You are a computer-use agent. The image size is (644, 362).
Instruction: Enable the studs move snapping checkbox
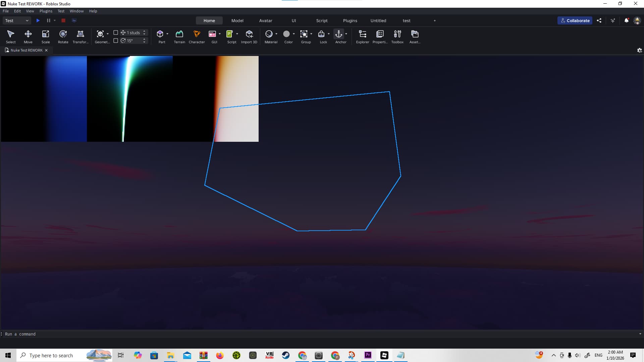pyautogui.click(x=116, y=33)
